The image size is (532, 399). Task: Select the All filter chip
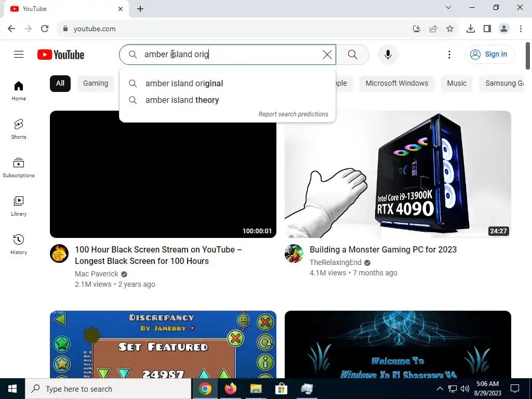60,84
